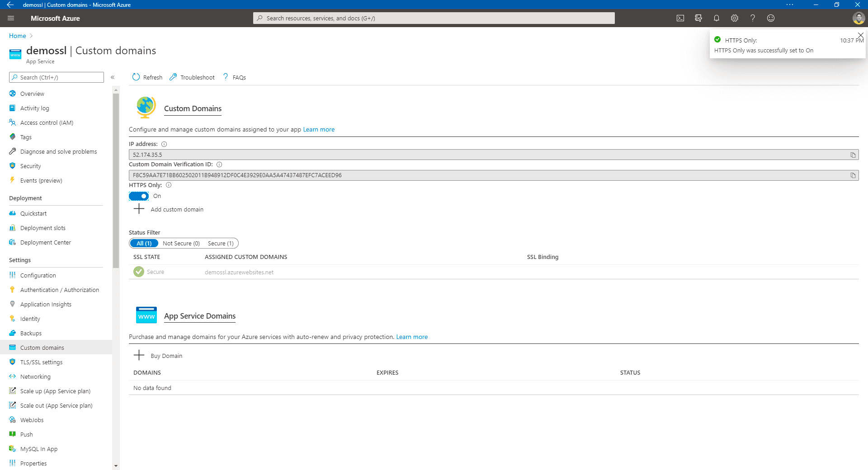Select the demossl.azurewebsites.net domain row

[x=494, y=272]
